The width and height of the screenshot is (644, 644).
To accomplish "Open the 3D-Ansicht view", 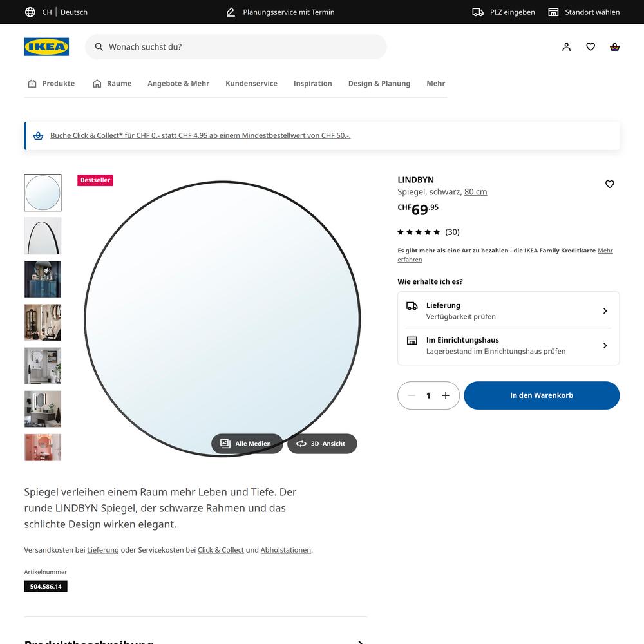I will click(x=322, y=444).
